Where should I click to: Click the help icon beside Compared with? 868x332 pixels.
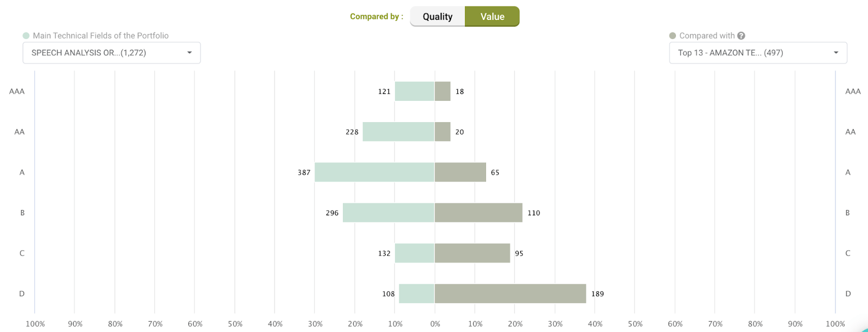click(x=741, y=36)
